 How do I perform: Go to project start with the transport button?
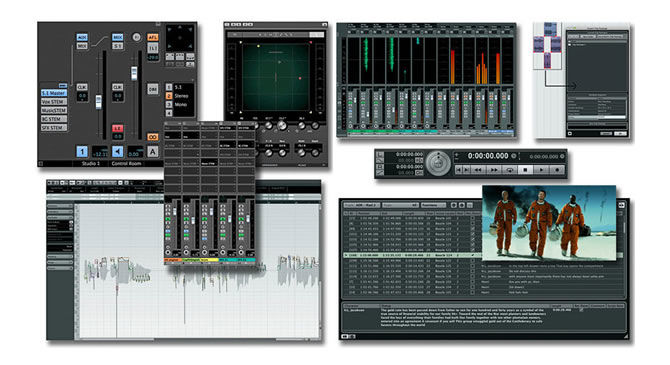tap(458, 170)
